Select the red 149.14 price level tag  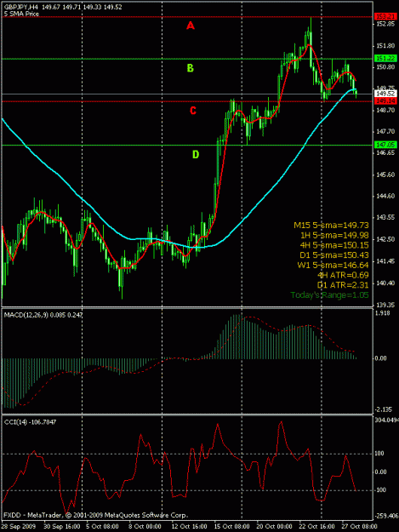click(x=385, y=101)
